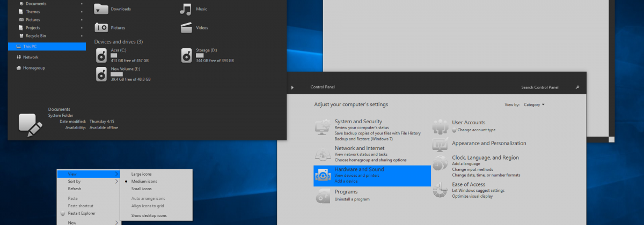This screenshot has width=644, height=225.
Task: Click Let Windows suggest settings
Action: (x=478, y=191)
